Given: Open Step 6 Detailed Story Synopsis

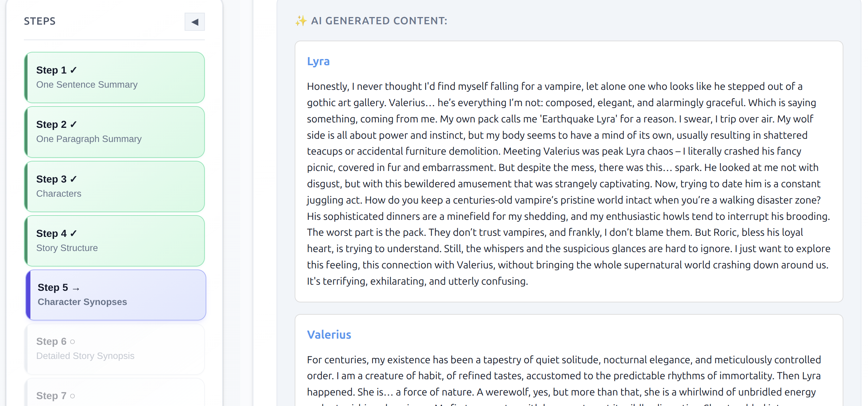Looking at the screenshot, I should pos(114,349).
